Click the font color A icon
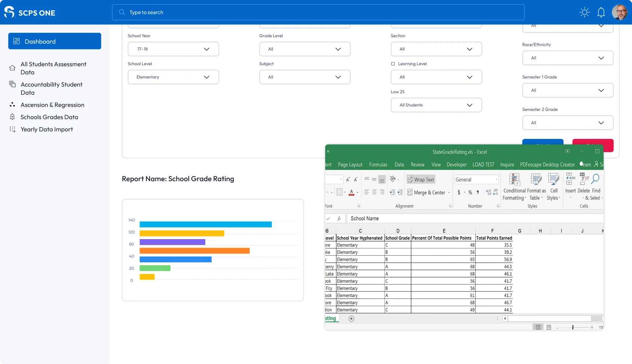The image size is (632, 364). pyautogui.click(x=351, y=192)
